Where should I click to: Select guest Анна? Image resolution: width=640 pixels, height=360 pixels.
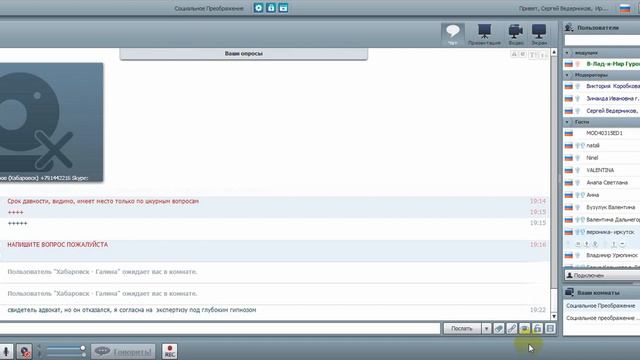[x=593, y=195]
